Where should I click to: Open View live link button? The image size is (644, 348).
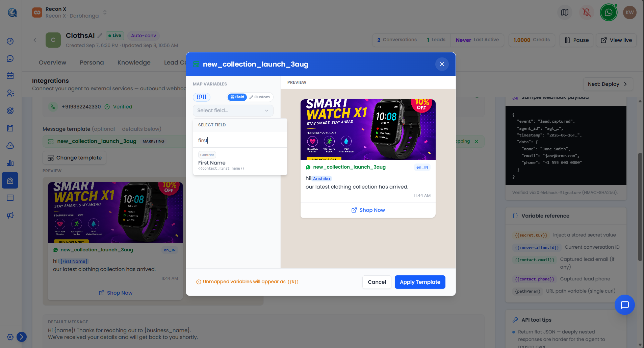616,40
